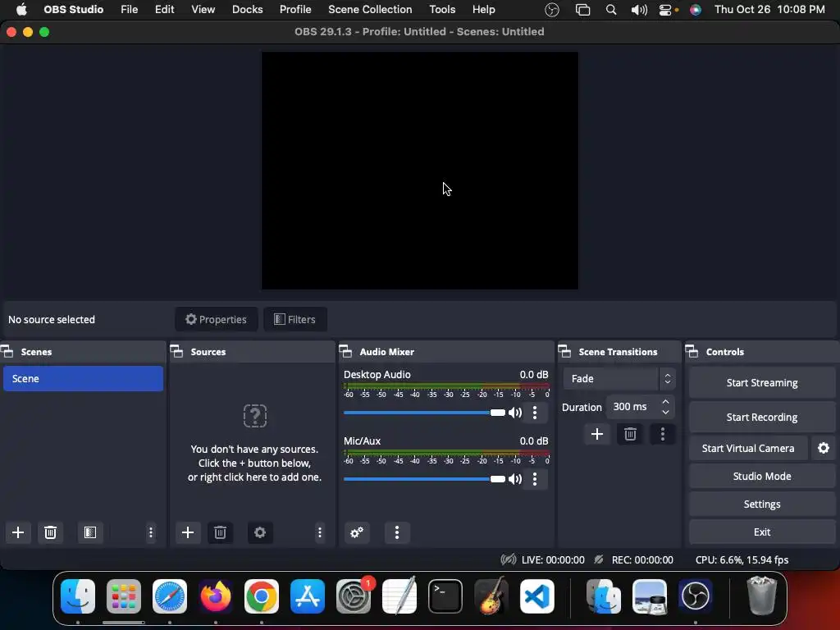840x630 pixels.
Task: Open advanced audio properties gears icon
Action: click(x=357, y=532)
